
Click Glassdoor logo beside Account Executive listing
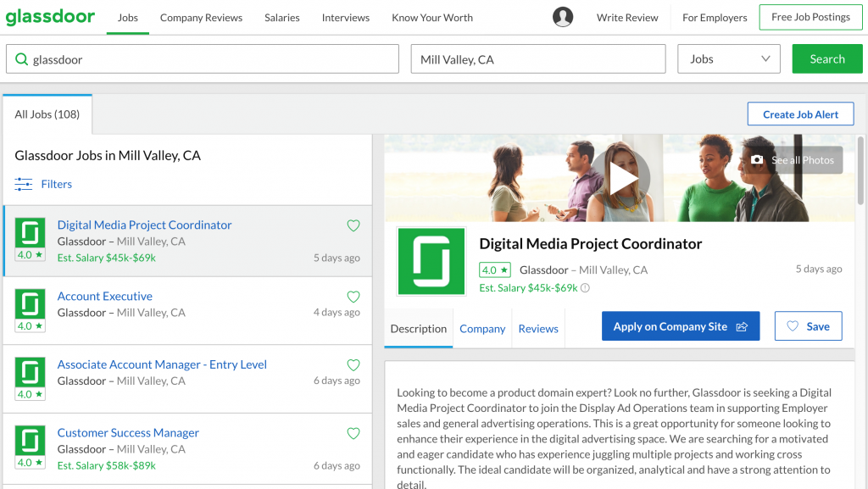click(31, 303)
